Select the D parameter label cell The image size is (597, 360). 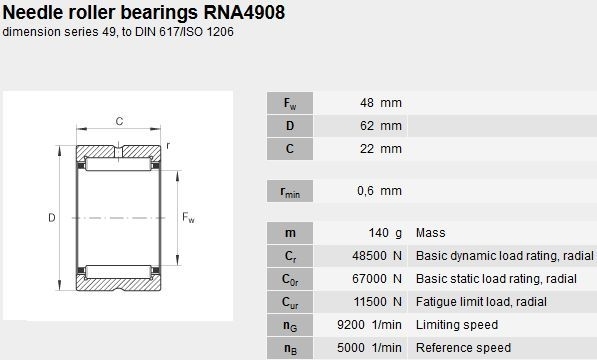pos(290,126)
